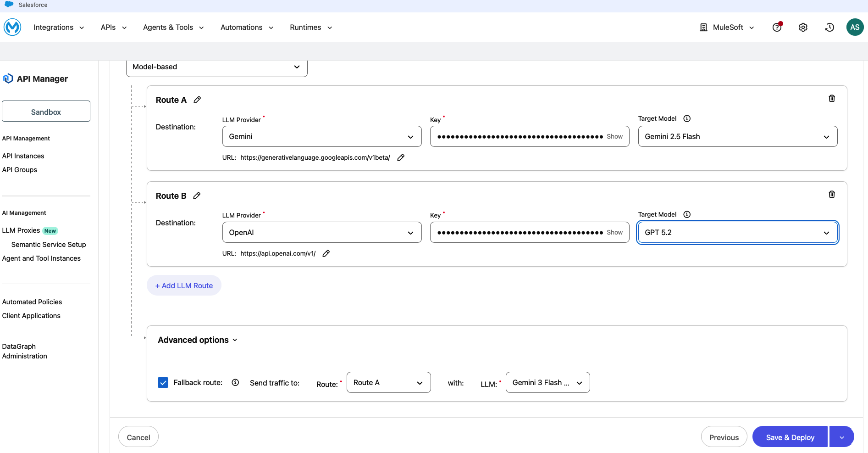Click the Add LLM Route button
Viewport: 868px width, 453px height.
click(184, 286)
